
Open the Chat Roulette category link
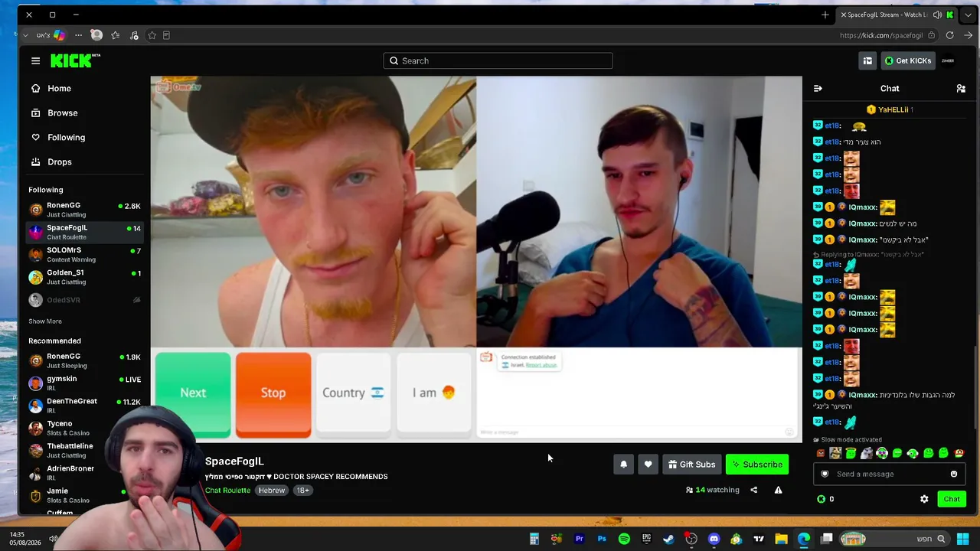[x=227, y=491]
